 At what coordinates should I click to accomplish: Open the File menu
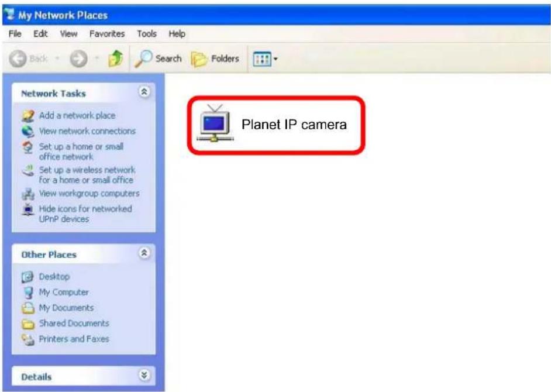[x=15, y=34]
